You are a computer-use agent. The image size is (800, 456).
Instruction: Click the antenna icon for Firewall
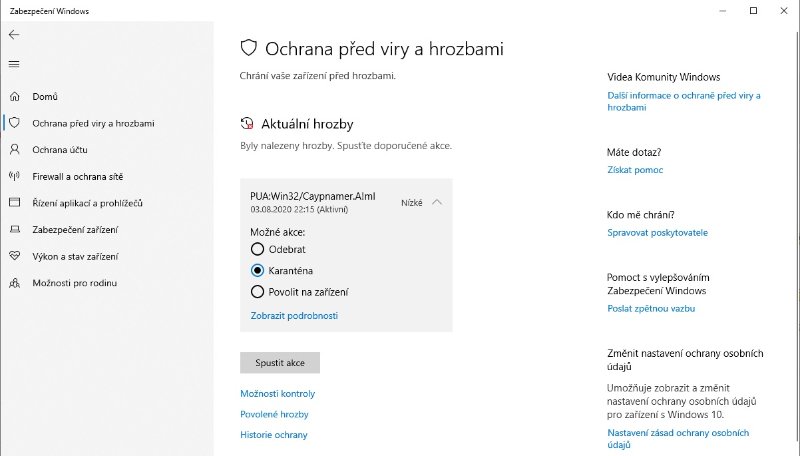(x=15, y=176)
